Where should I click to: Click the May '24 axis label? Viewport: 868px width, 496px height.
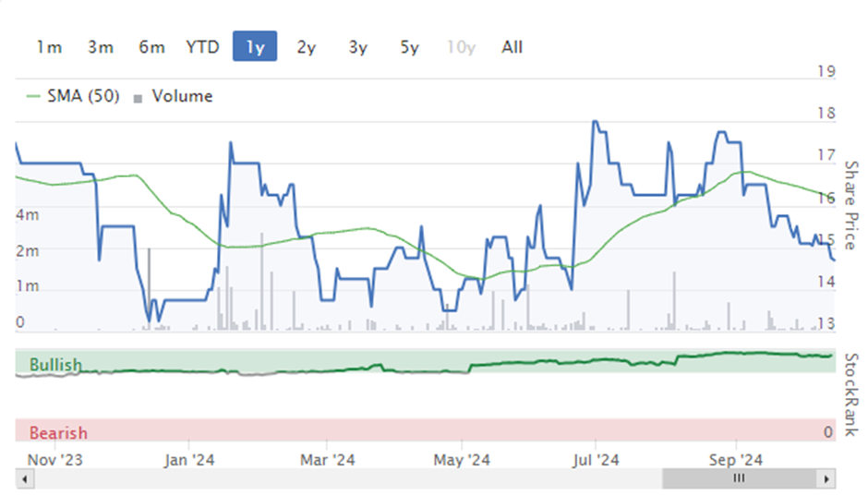tap(462, 459)
